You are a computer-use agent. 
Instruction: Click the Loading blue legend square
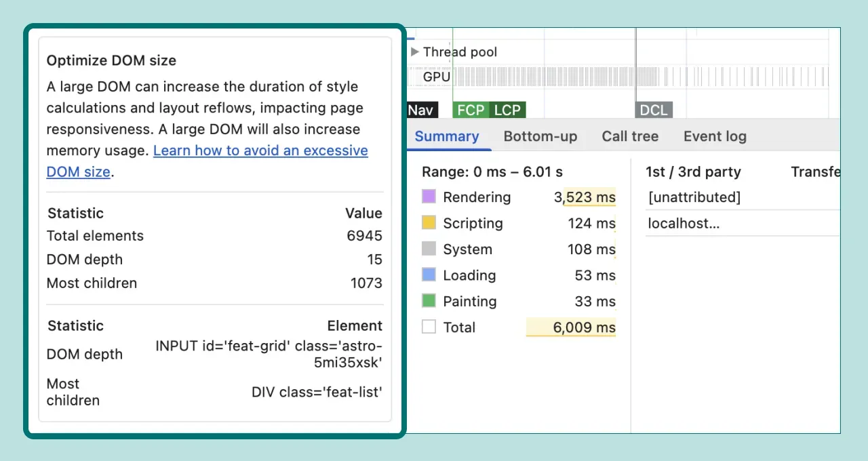click(429, 275)
